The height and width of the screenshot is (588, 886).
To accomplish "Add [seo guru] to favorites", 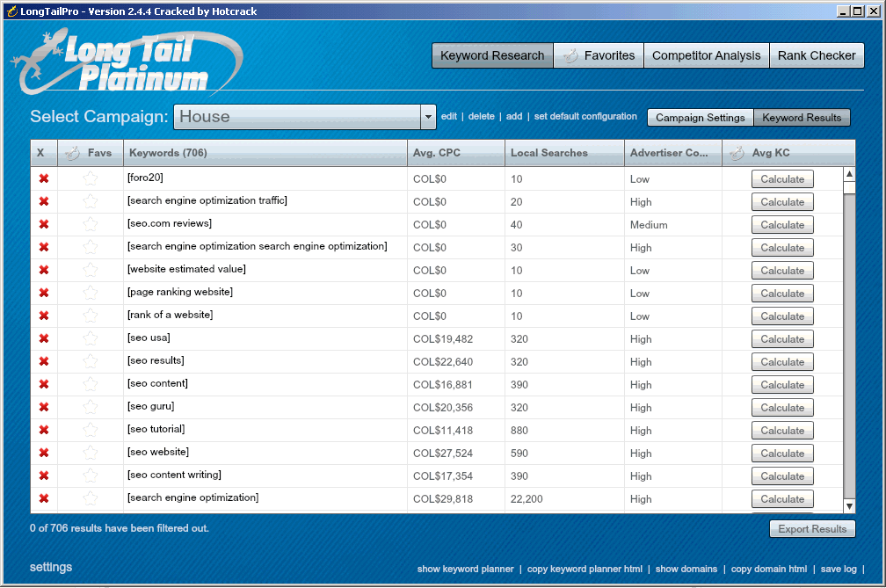I will tap(91, 407).
